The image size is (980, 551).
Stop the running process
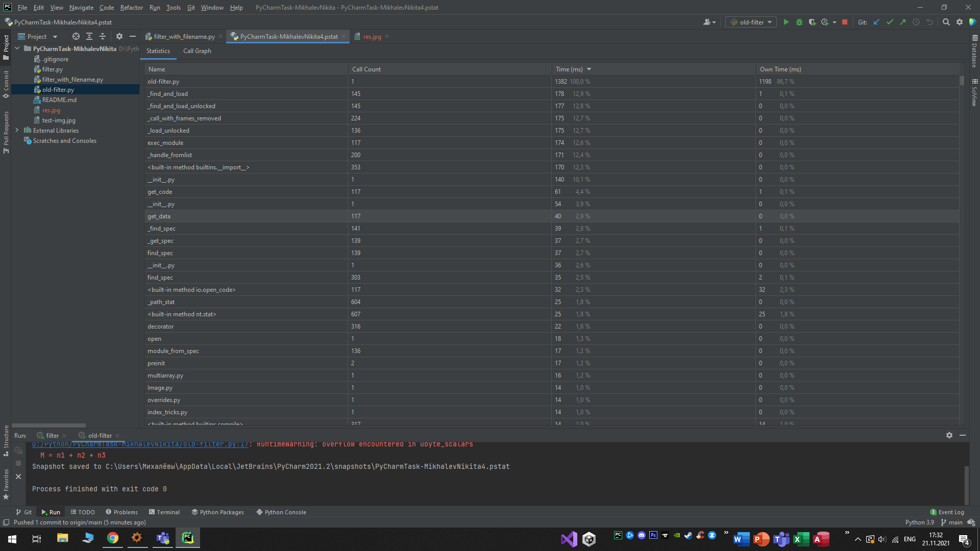click(845, 22)
